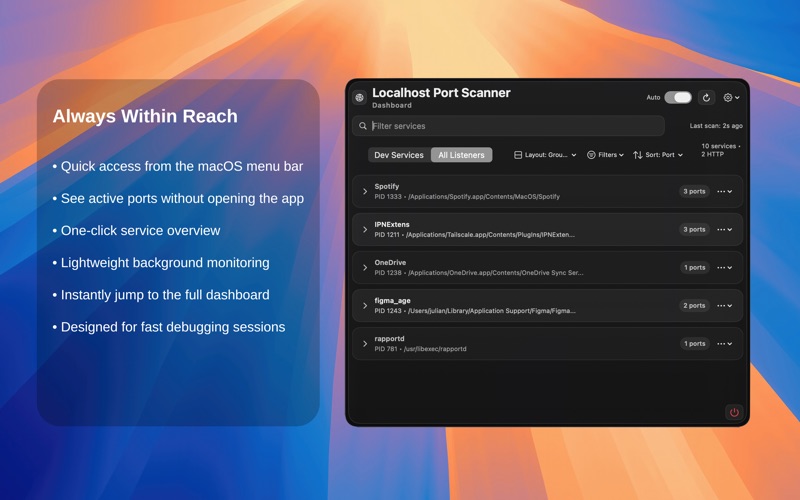Click the Localhost Port Scanner app icon
Screen dimensions: 800x500
(360, 97)
